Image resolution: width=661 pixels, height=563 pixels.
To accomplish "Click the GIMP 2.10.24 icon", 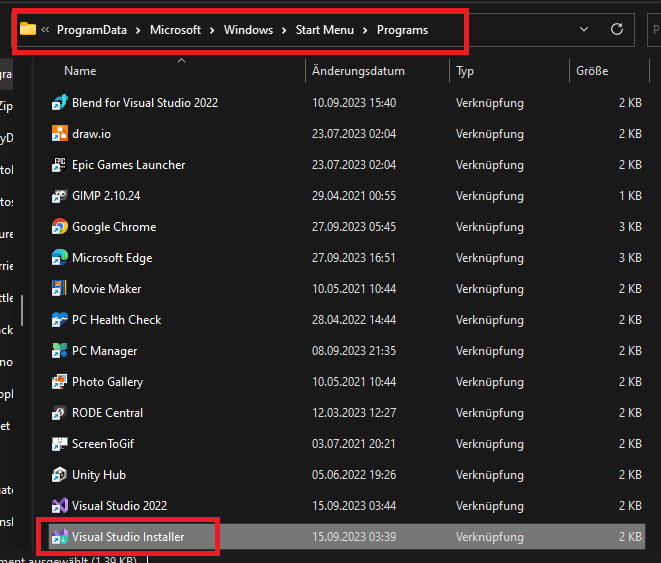I will pyautogui.click(x=59, y=196).
